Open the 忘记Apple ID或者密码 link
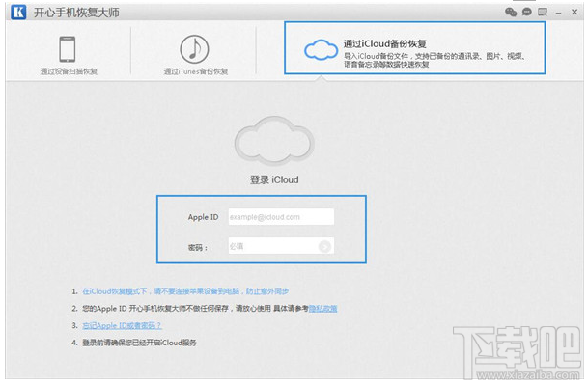This screenshot has height=385, width=588. coord(122,325)
